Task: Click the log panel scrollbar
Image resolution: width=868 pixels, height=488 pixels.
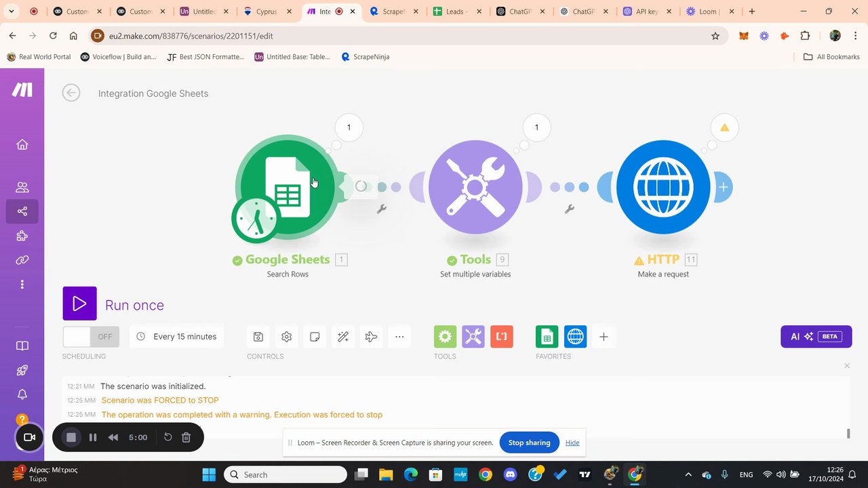Action: [848, 433]
